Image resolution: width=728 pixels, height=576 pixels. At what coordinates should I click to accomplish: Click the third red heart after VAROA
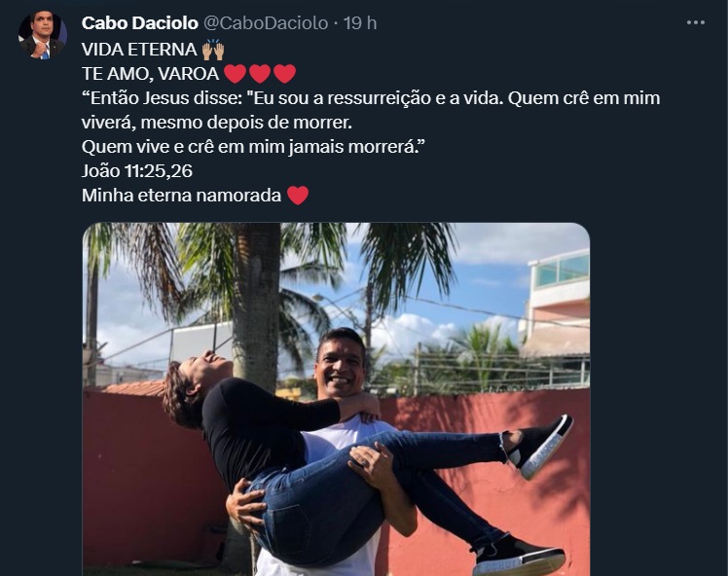[284, 74]
